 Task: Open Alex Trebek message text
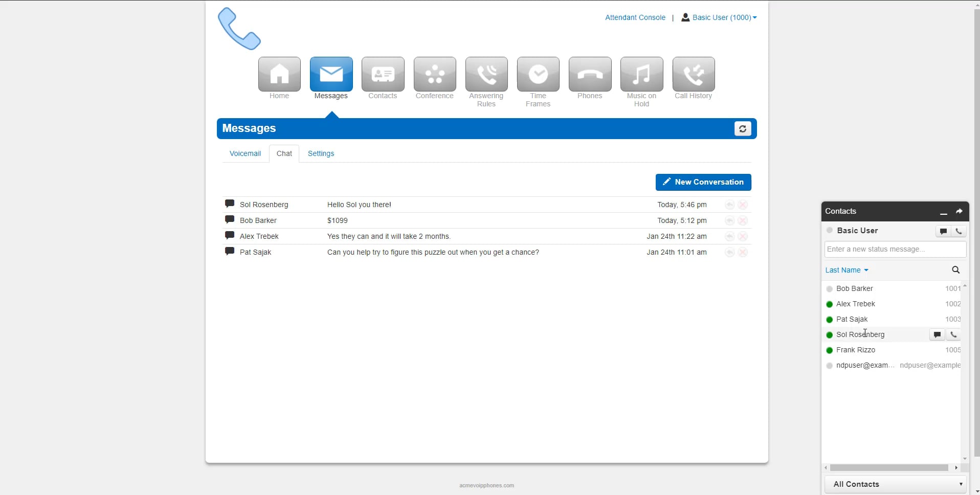pyautogui.click(x=389, y=236)
